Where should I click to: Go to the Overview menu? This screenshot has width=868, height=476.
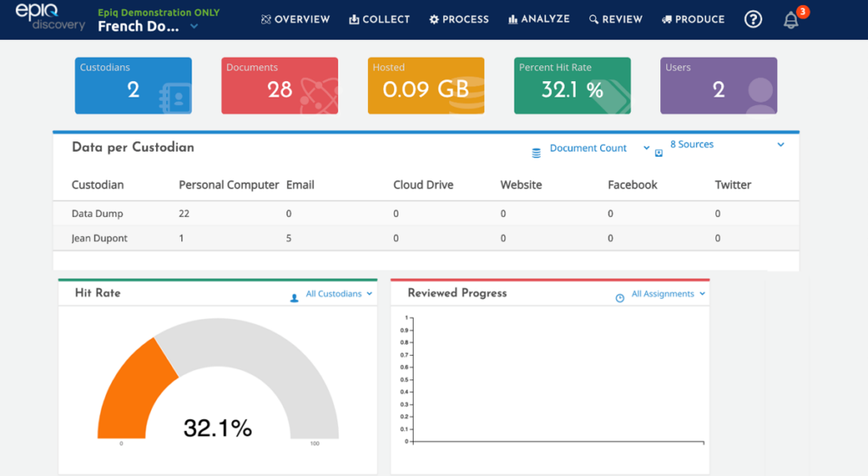click(295, 19)
